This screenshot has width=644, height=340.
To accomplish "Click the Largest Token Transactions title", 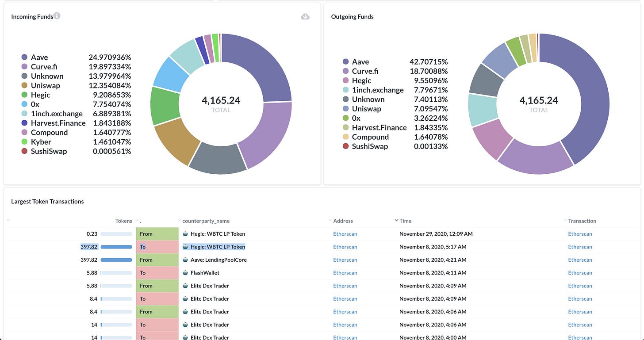I will pos(47,202).
